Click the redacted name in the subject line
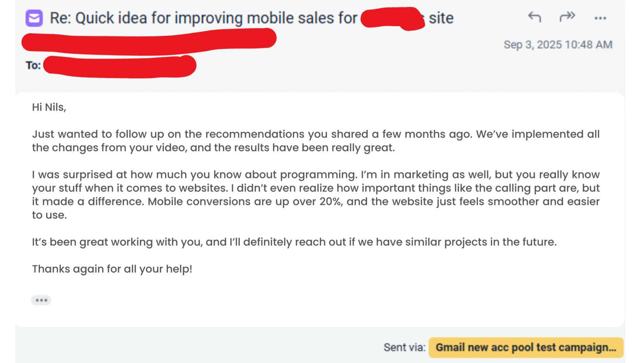The image size is (644, 363). click(392, 18)
